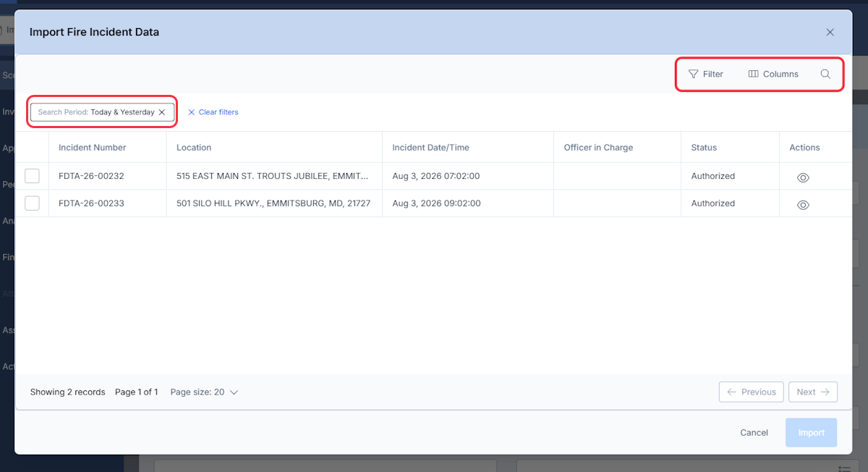Click the Clear filters link
The height and width of the screenshot is (472, 868).
tap(213, 112)
